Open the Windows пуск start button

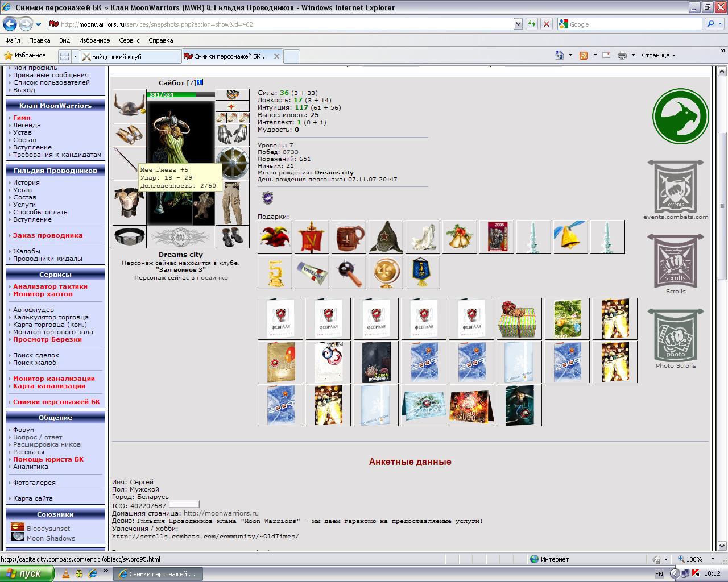tap(27, 573)
